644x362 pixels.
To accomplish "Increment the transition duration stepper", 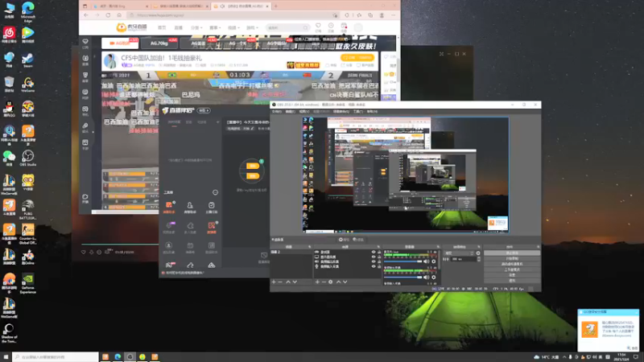I will click(x=478, y=258).
